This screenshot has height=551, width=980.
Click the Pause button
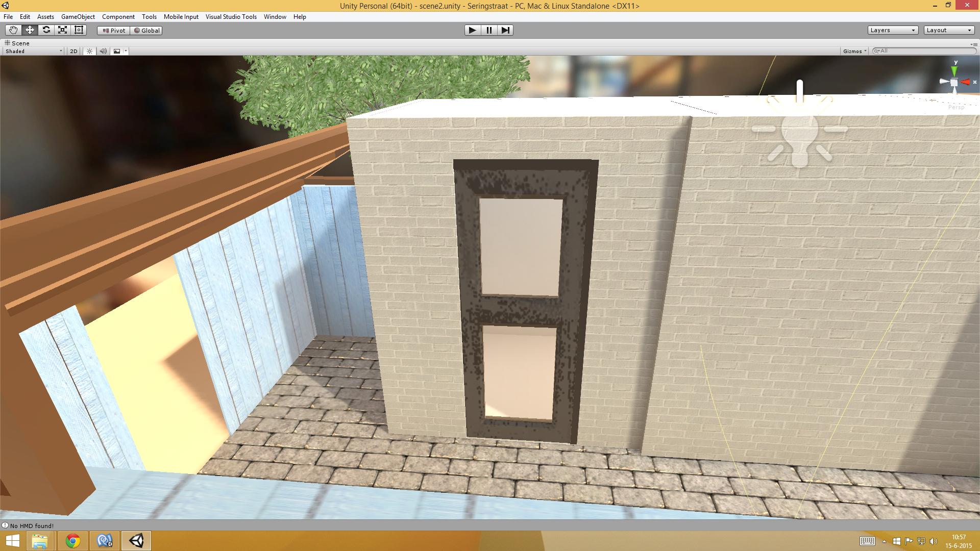coord(489,30)
